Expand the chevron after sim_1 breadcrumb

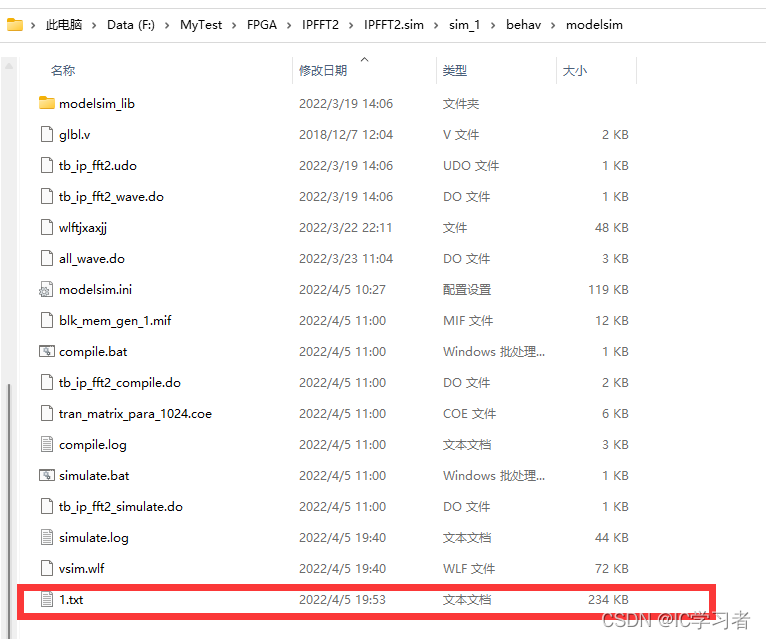[493, 25]
